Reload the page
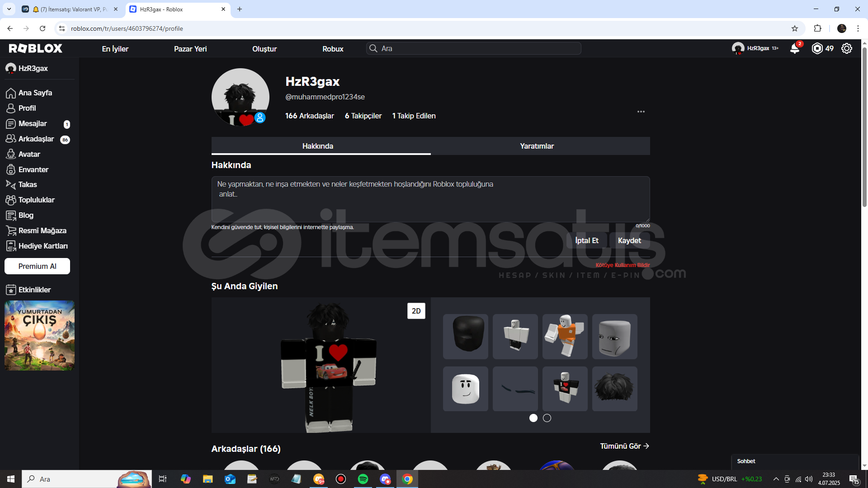The width and height of the screenshot is (868, 488). tap(42, 28)
